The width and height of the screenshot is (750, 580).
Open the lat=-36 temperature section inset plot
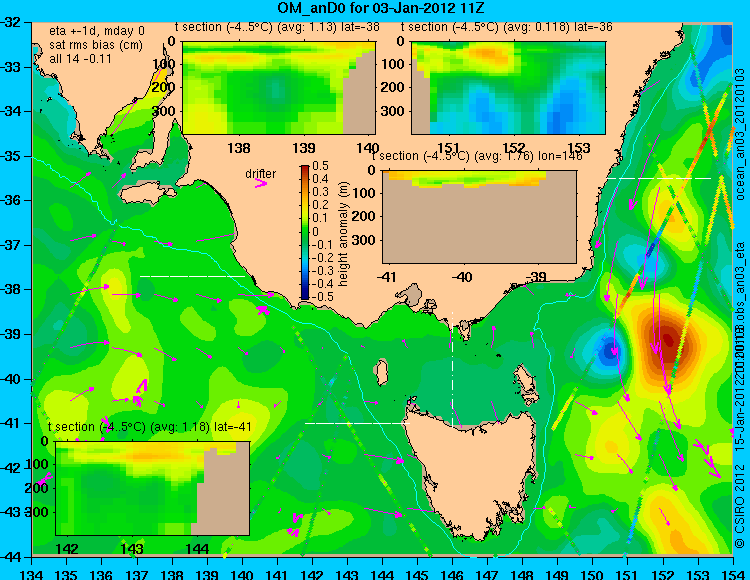click(x=508, y=88)
